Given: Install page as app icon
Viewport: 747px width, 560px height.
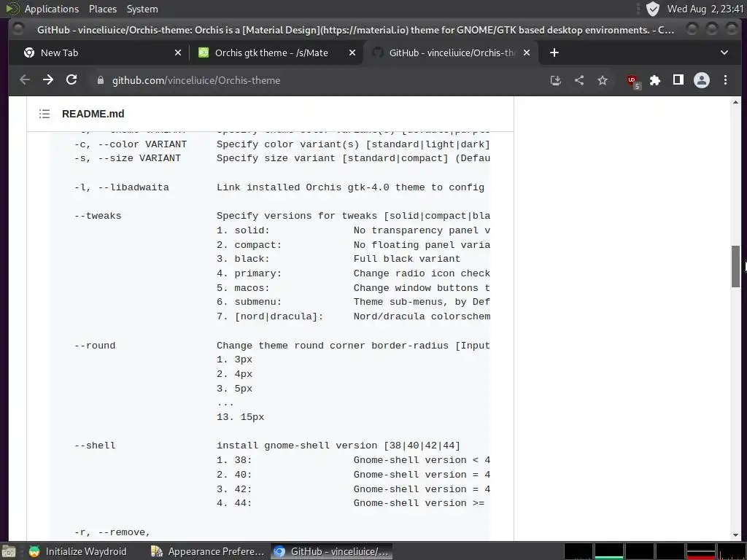Looking at the screenshot, I should coord(555,80).
